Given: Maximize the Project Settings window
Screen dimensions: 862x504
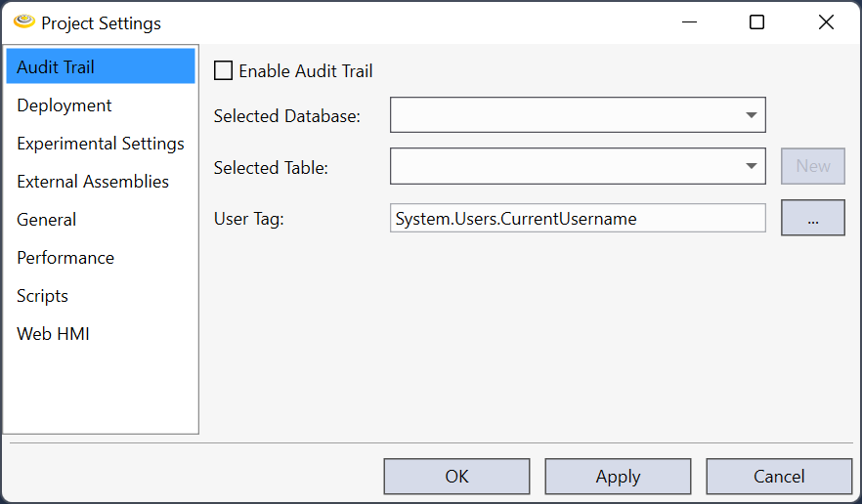Looking at the screenshot, I should click(x=756, y=22).
